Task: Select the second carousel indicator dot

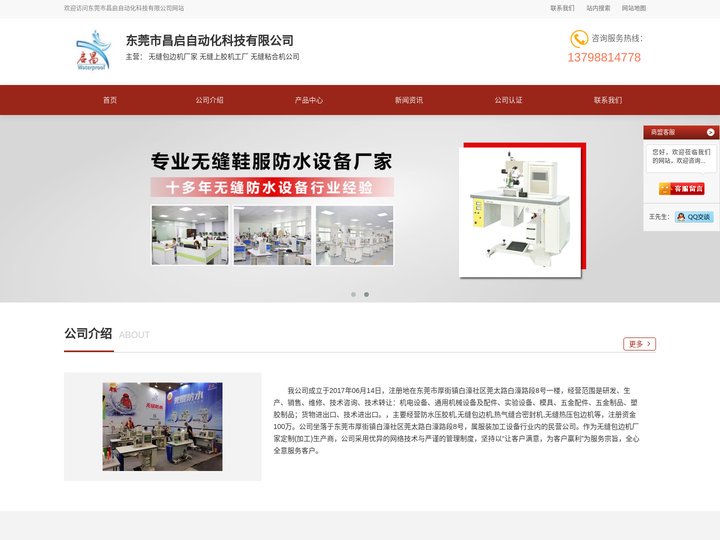Action: (366, 294)
